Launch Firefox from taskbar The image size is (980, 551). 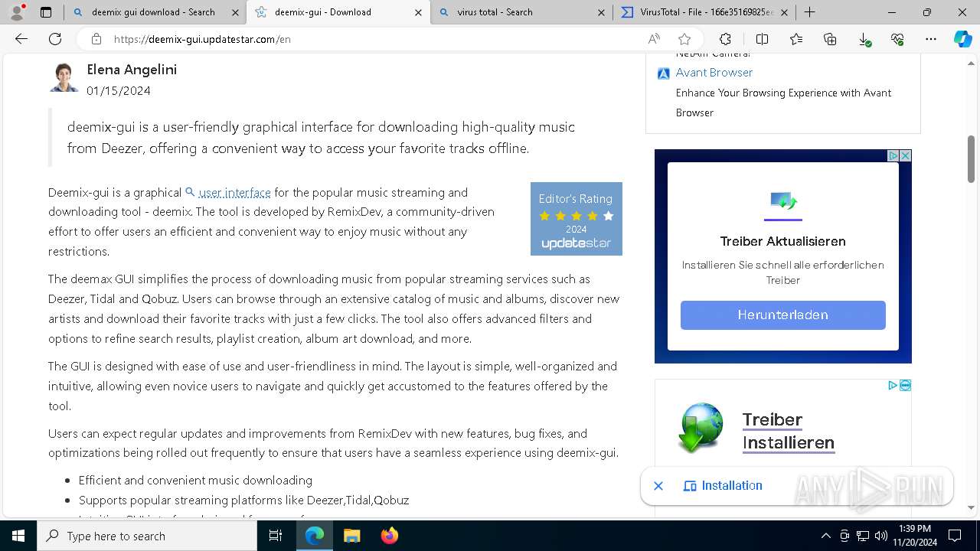[x=389, y=536]
